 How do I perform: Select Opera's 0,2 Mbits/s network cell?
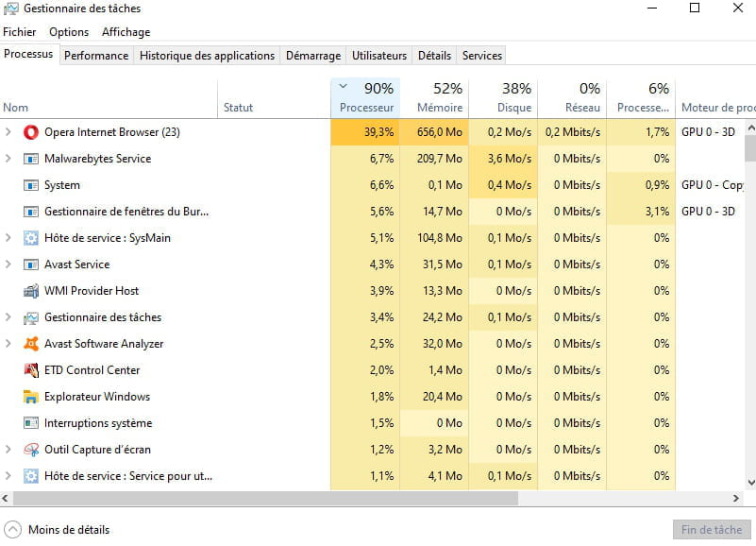(572, 132)
